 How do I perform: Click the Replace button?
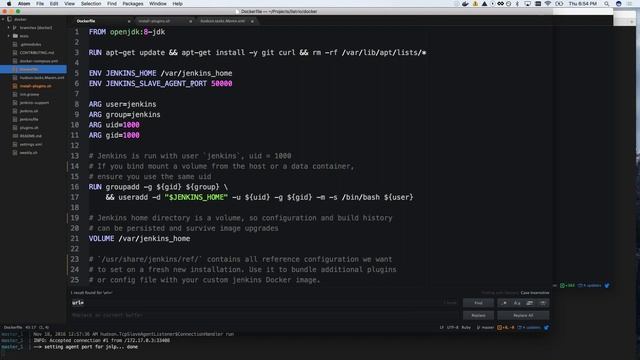coord(478,315)
